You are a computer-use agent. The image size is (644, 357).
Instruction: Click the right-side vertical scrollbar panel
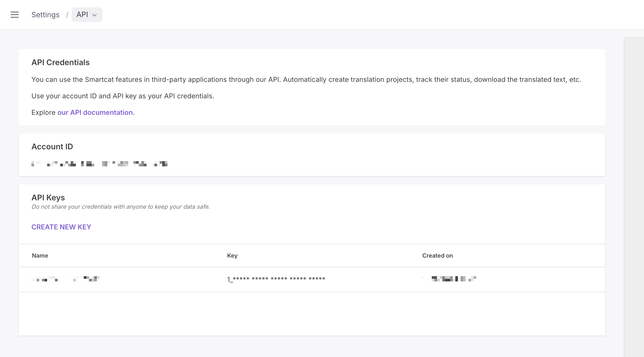634,197
